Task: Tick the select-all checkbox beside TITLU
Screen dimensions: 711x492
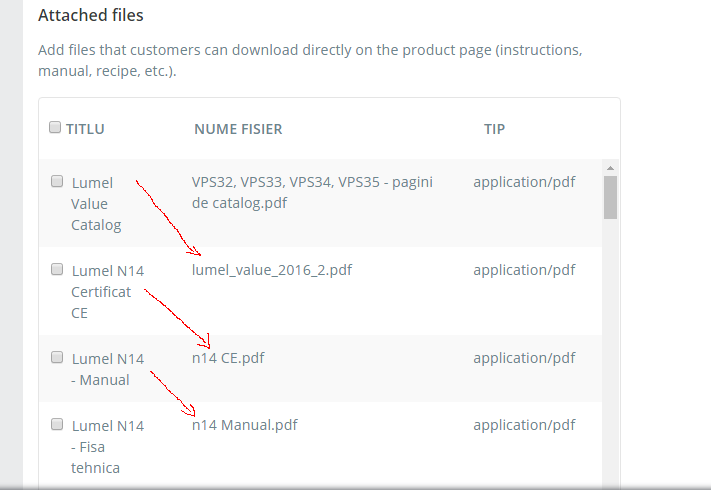Action: pos(55,127)
